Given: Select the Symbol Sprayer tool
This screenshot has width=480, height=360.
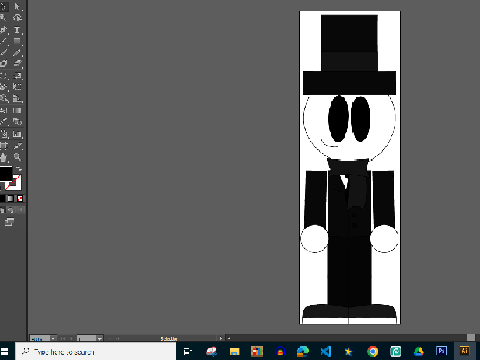Looking at the screenshot, I should (4, 134).
